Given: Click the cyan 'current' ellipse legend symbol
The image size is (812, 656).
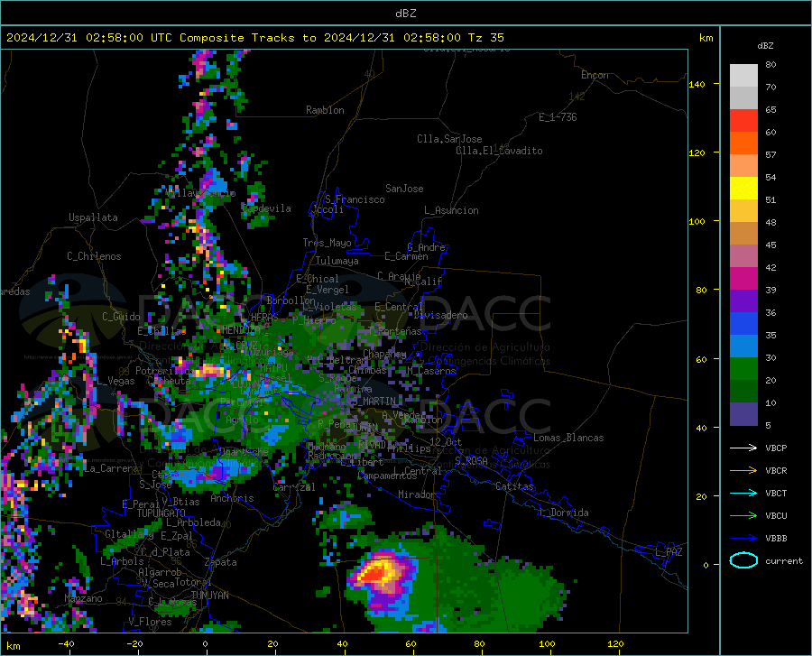Looking at the screenshot, I should pyautogui.click(x=743, y=560).
